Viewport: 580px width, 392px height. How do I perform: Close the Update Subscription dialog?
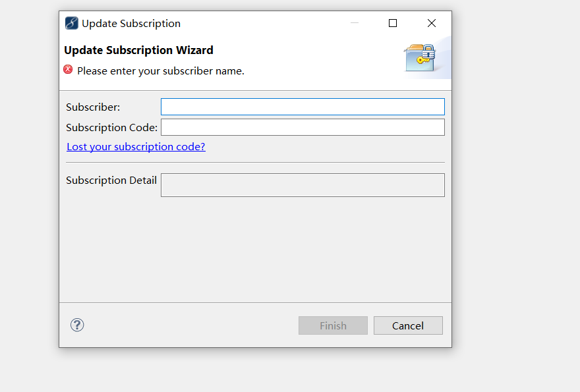coord(431,23)
